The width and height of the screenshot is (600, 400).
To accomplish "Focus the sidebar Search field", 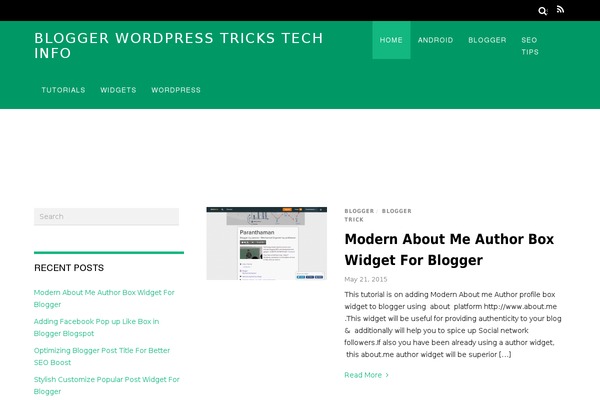I will point(106,217).
